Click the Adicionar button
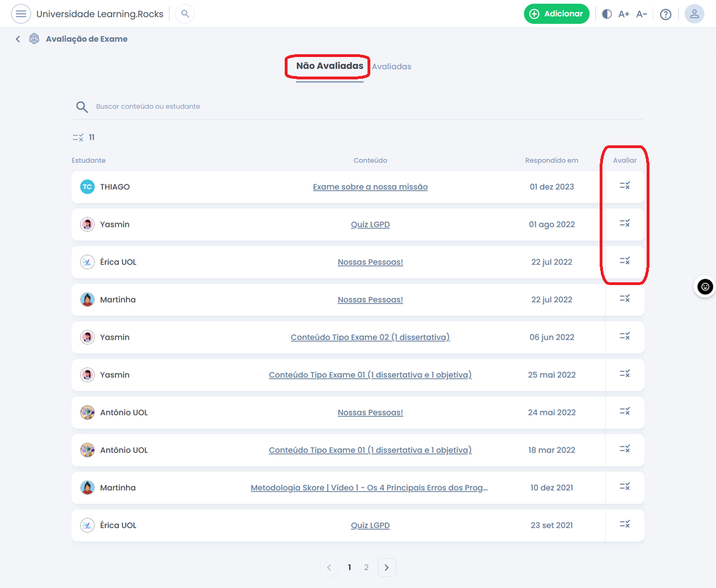Image resolution: width=716 pixels, height=588 pixels. point(557,14)
